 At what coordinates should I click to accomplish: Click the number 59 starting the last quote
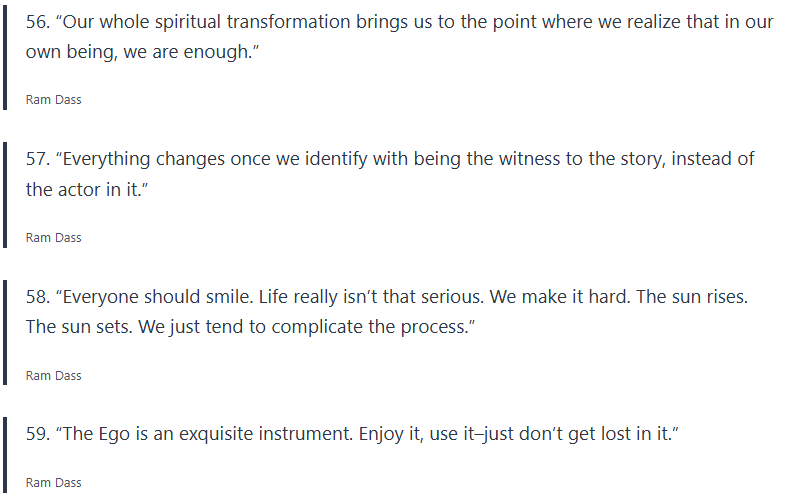coord(36,435)
